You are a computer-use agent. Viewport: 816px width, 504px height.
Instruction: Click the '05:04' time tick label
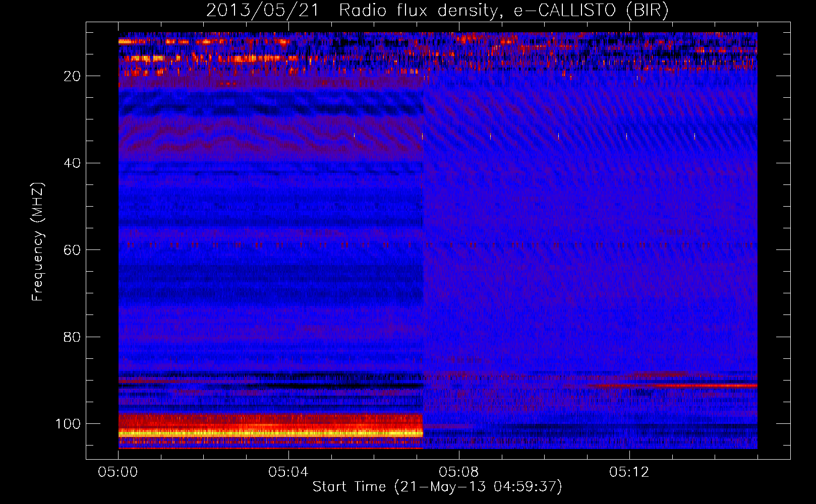tap(288, 472)
